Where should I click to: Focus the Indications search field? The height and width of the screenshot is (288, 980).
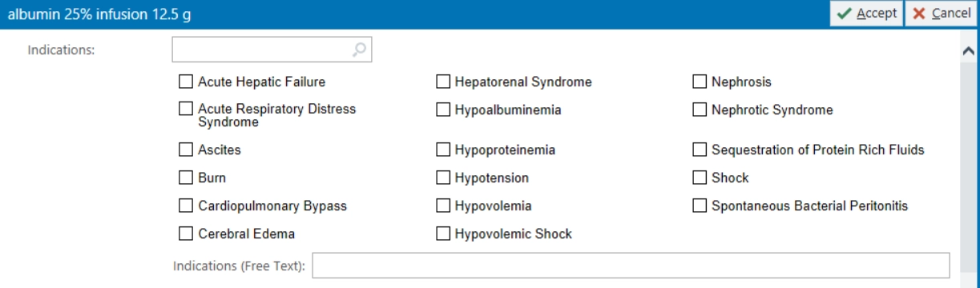coord(272,50)
